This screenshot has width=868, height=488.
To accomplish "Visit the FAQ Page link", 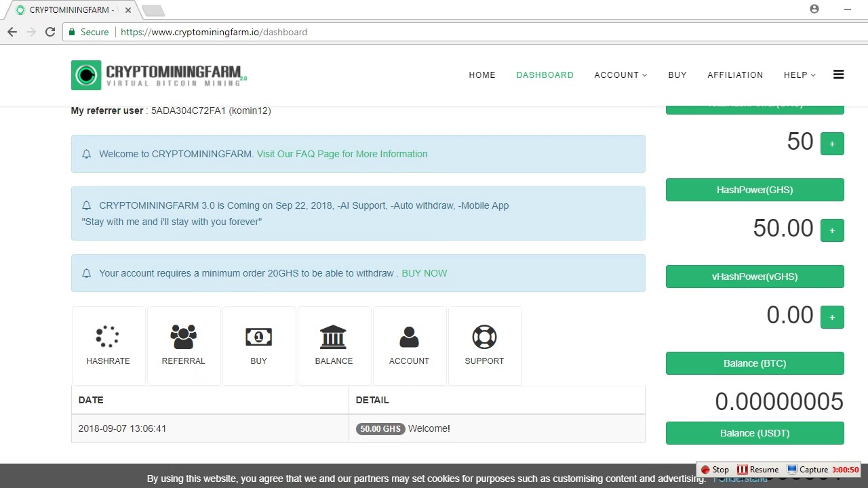I will pos(342,154).
